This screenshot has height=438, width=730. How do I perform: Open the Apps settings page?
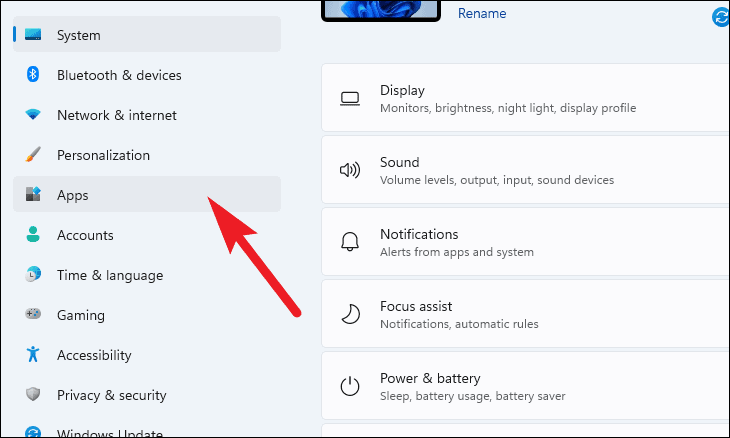(147, 194)
